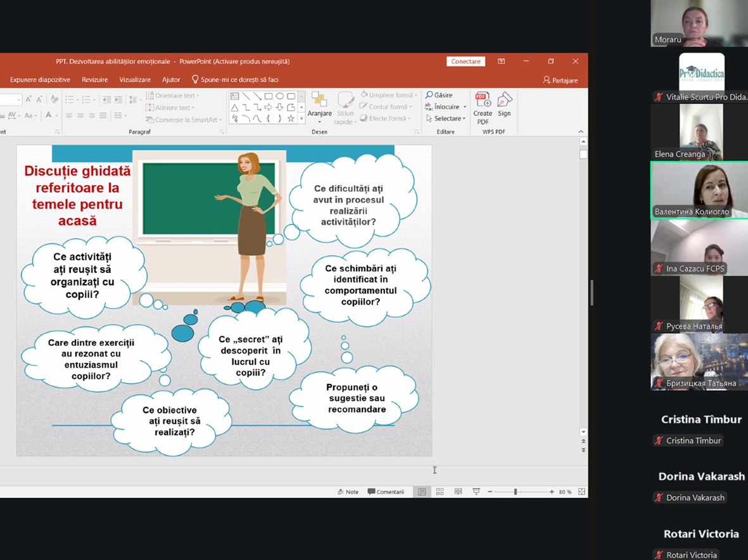Toggle Normal view button in status bar
The width and height of the screenshot is (748, 560).
coord(421,492)
